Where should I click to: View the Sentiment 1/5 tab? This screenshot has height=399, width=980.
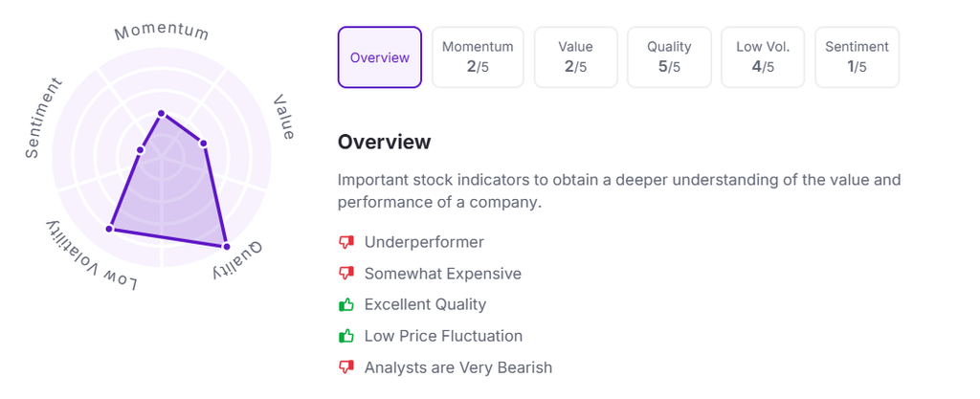pos(857,57)
